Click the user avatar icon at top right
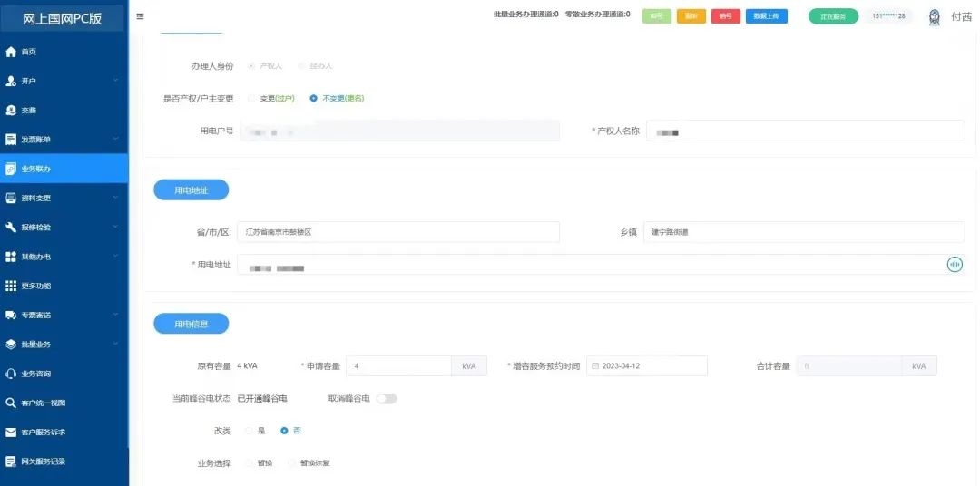 (935, 16)
